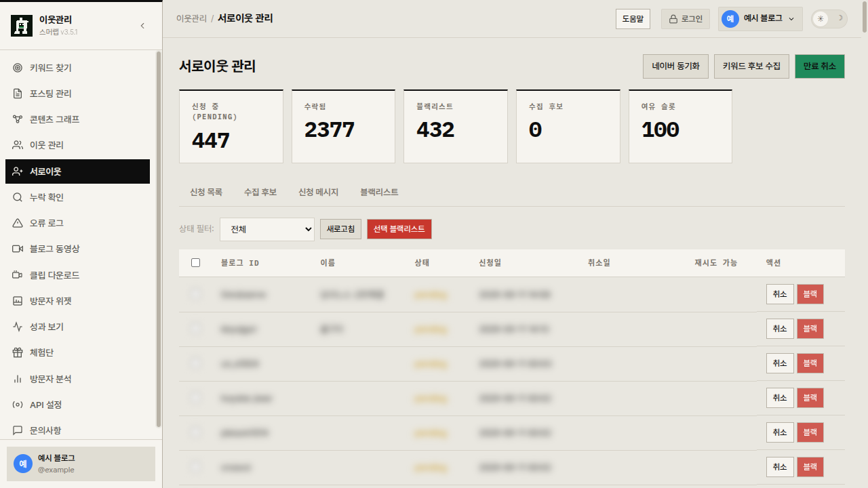The width and height of the screenshot is (868, 488).
Task: Click the green 만료 취소 button
Action: tap(820, 66)
